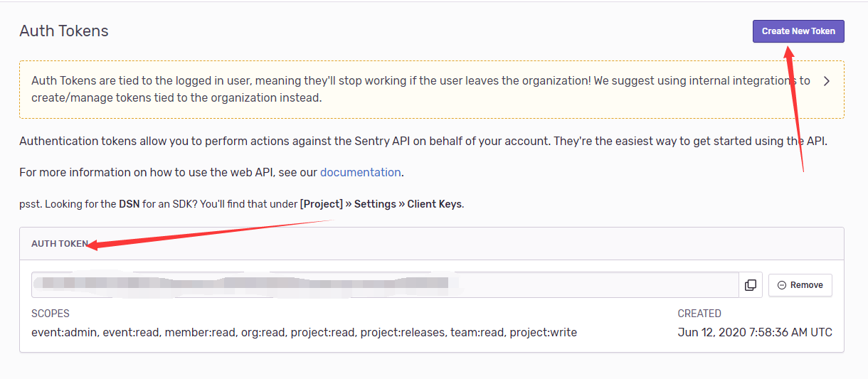The width and height of the screenshot is (868, 379).
Task: Click the Jun 12, 2020 creation timestamp
Action: pos(755,332)
